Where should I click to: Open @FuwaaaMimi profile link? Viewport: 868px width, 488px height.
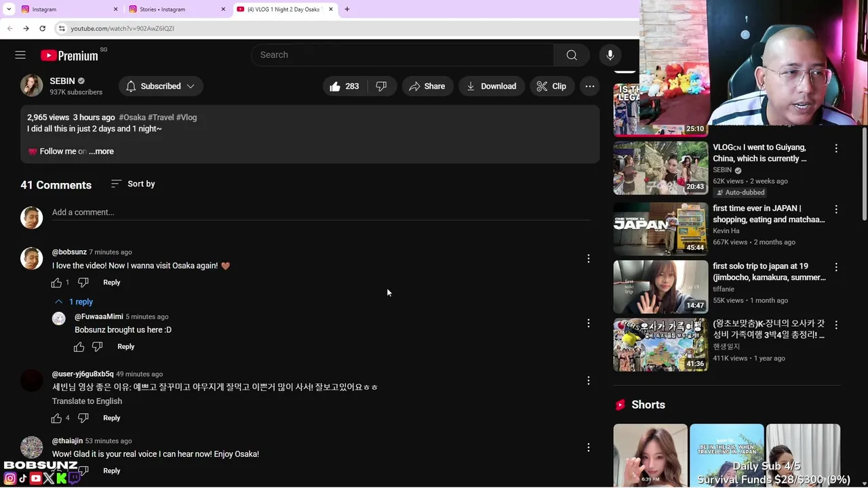click(98, 317)
